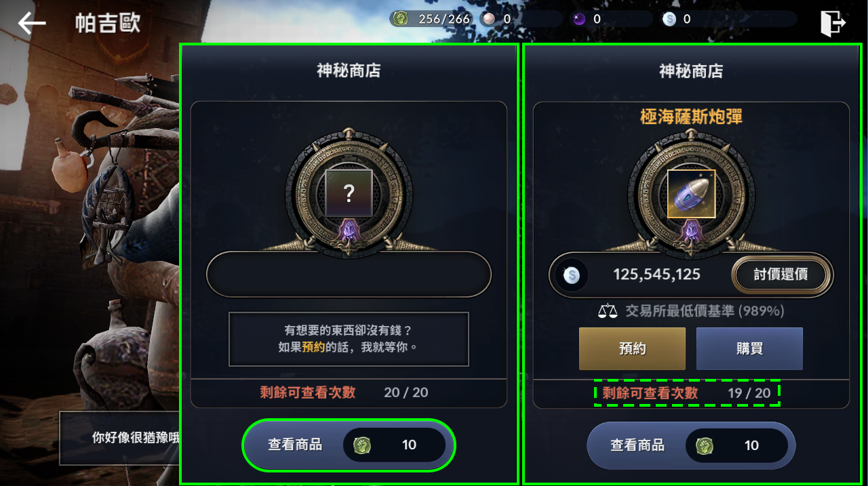This screenshot has width=868, height=486.
Task: Tap the 交易所最低價基準 (989%) label
Action: tap(705, 311)
